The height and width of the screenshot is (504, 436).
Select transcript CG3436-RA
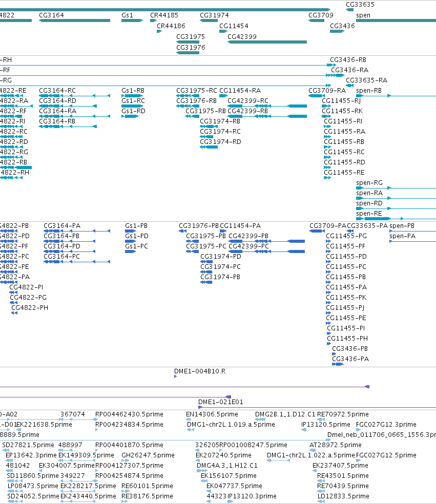[350, 70]
